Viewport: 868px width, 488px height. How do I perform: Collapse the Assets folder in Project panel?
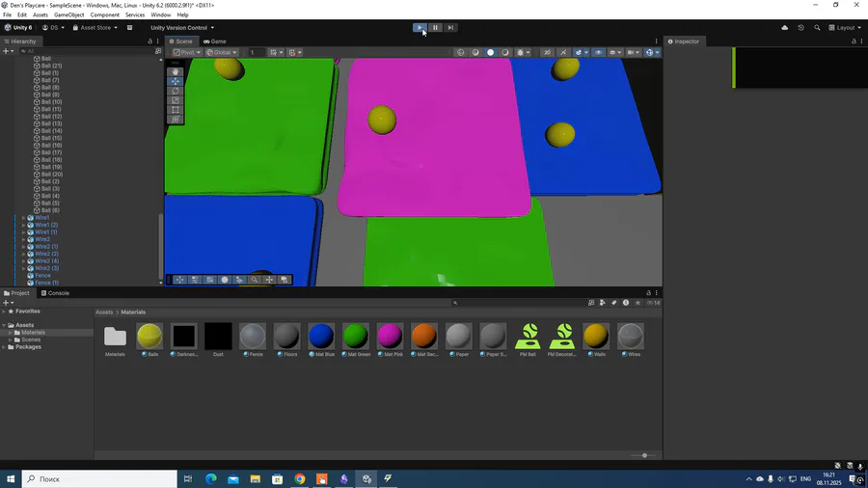pos(4,325)
